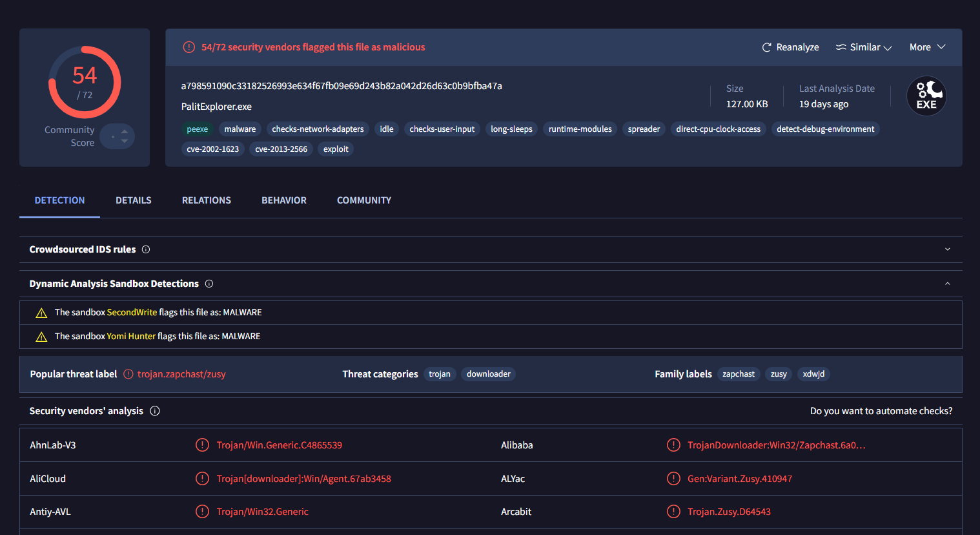Open the RELATIONS tab
980x535 pixels.
click(207, 200)
